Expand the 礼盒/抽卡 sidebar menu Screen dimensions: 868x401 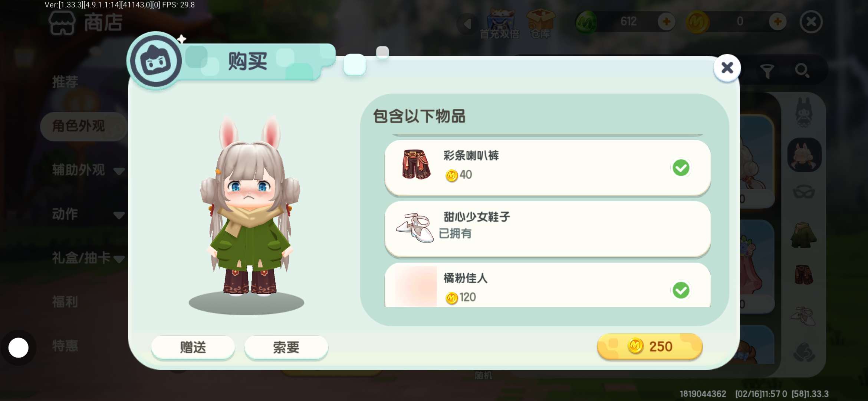coord(88,258)
